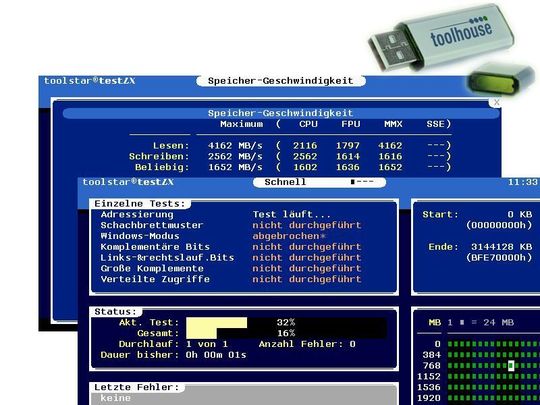The image size is (540, 405).
Task: Click the first green block in row 384
Action: pos(450,355)
